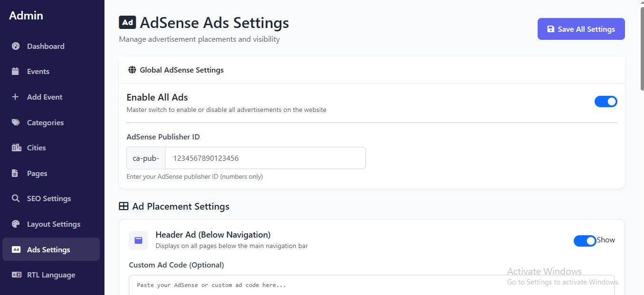Disable the Enable All Ads master switch
Image resolution: width=644 pixels, height=295 pixels.
click(606, 101)
